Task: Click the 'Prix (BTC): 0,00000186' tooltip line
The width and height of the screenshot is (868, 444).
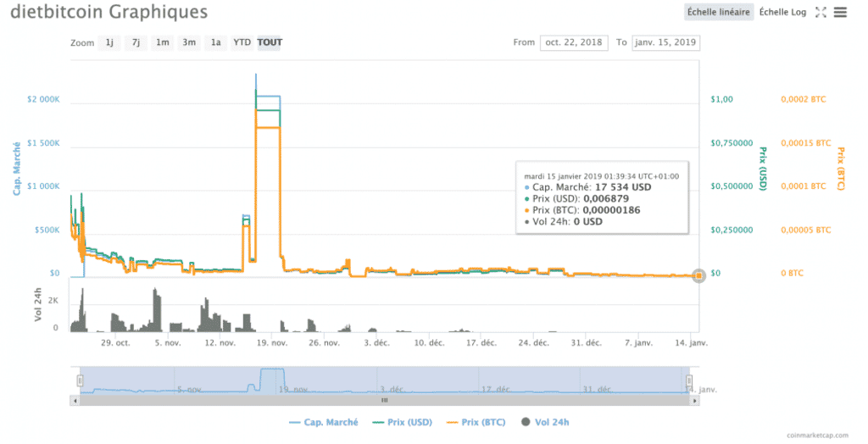Action: 581,210
